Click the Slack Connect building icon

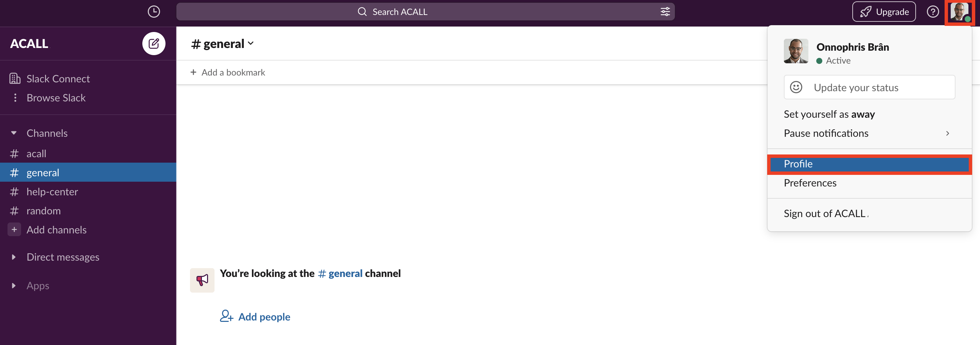click(15, 79)
